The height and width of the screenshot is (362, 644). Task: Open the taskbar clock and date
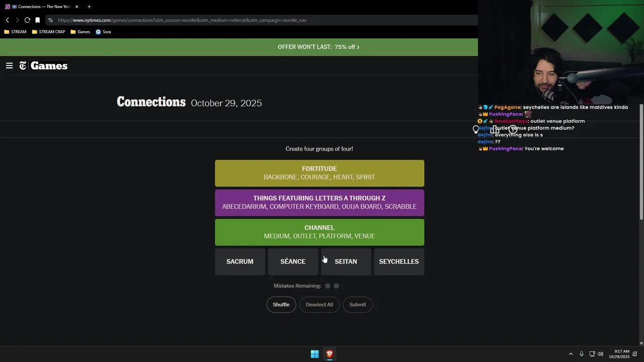tap(619, 354)
